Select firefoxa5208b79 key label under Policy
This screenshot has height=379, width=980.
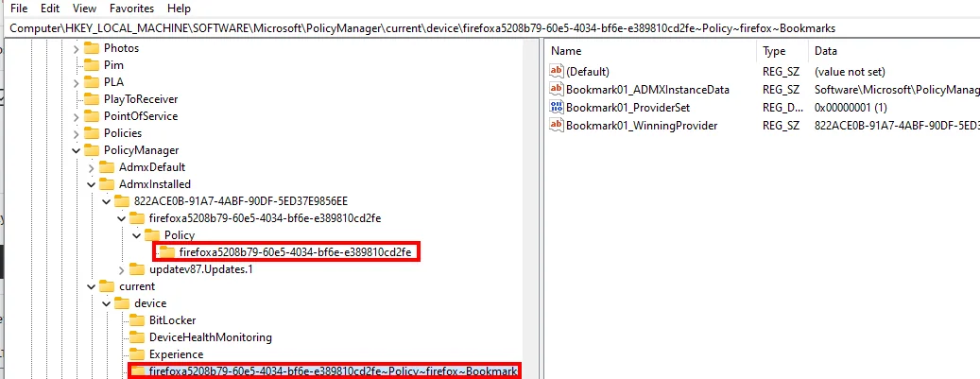[x=295, y=252]
